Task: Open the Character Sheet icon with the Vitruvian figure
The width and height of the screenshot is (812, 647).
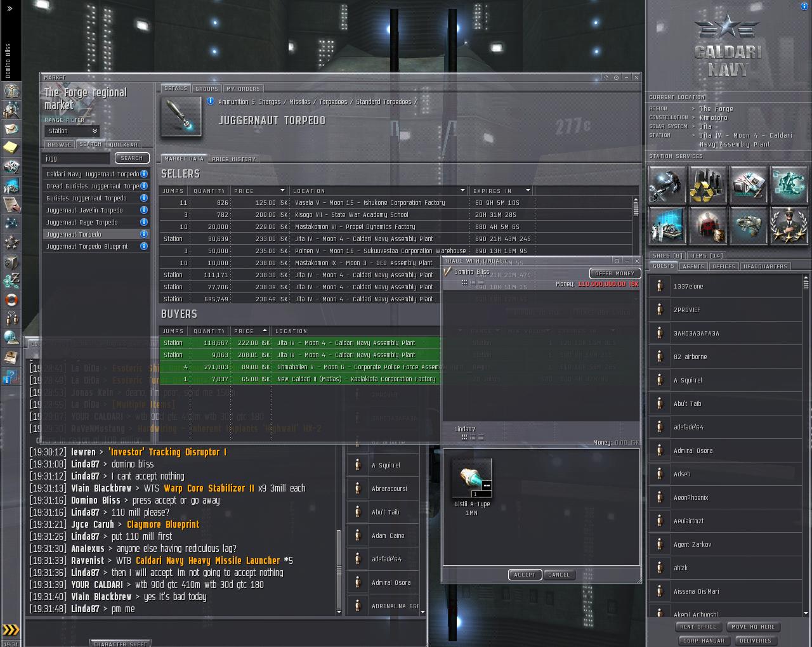Action: pos(11,91)
